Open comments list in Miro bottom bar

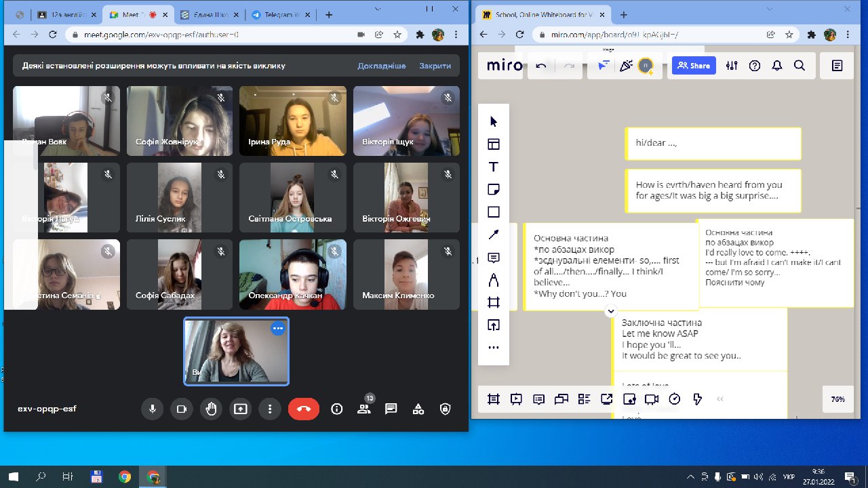tap(539, 399)
